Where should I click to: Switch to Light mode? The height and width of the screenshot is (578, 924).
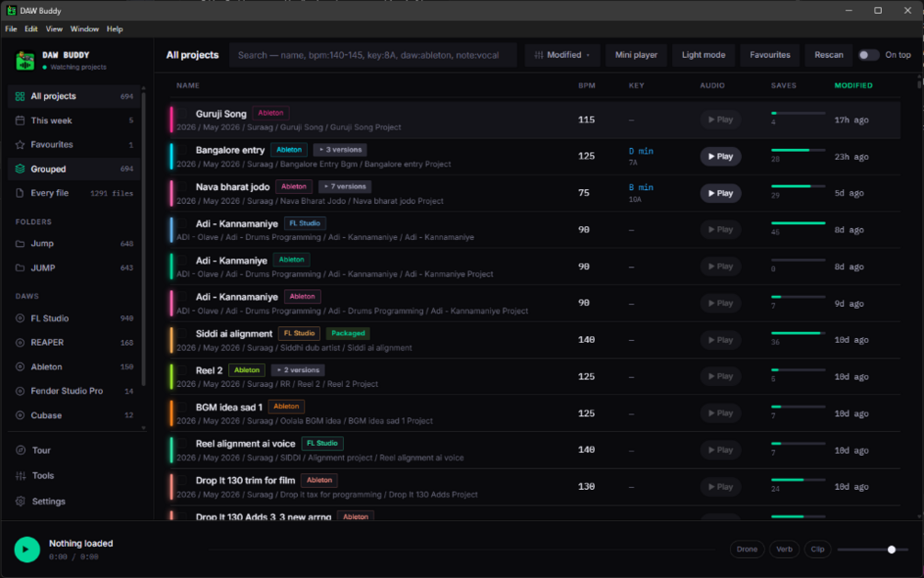click(703, 55)
